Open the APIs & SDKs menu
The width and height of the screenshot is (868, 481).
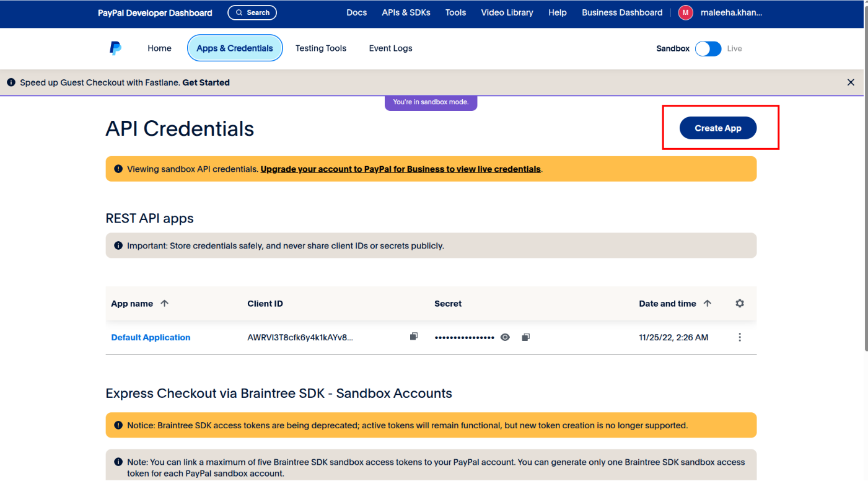pos(406,12)
